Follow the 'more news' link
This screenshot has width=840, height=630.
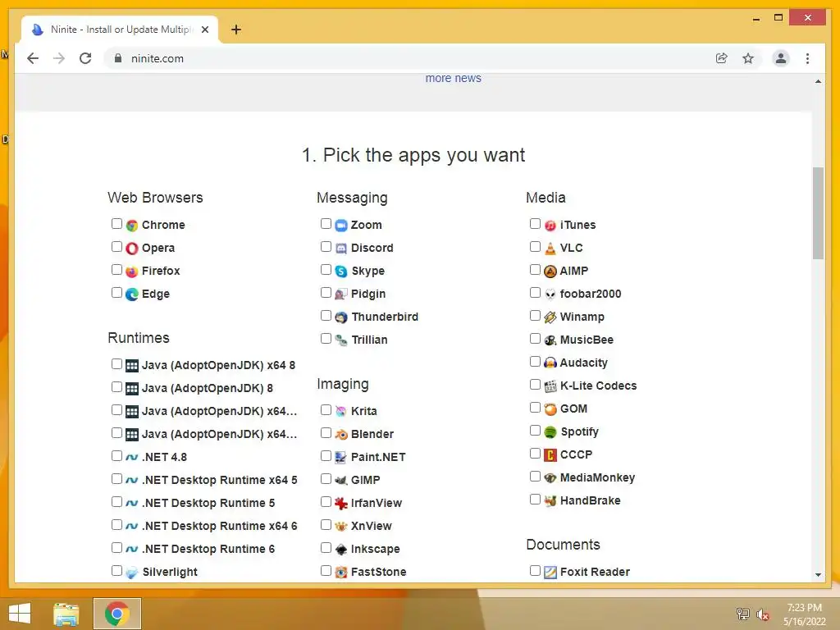pos(453,78)
